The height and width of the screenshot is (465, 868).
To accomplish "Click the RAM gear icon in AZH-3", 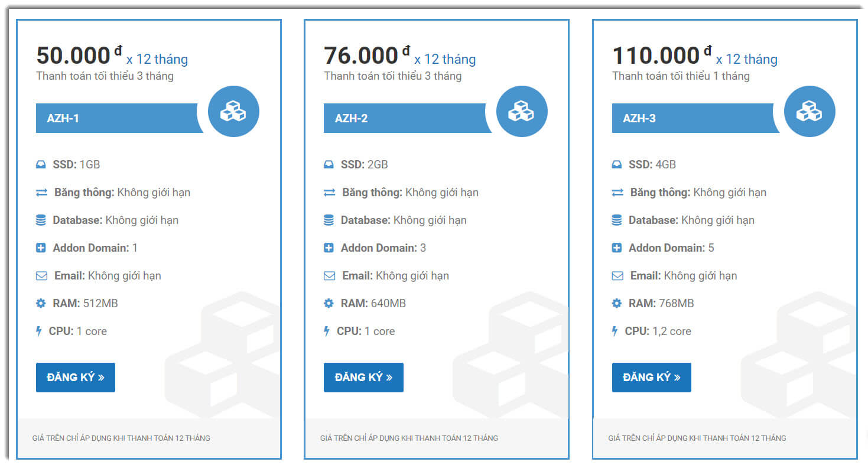I will coord(617,304).
